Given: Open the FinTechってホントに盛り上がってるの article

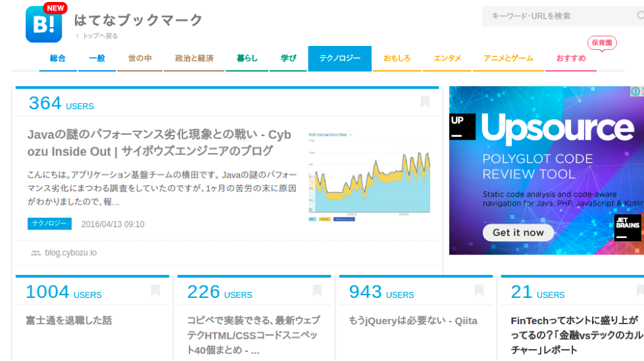Looking at the screenshot, I should (577, 335).
